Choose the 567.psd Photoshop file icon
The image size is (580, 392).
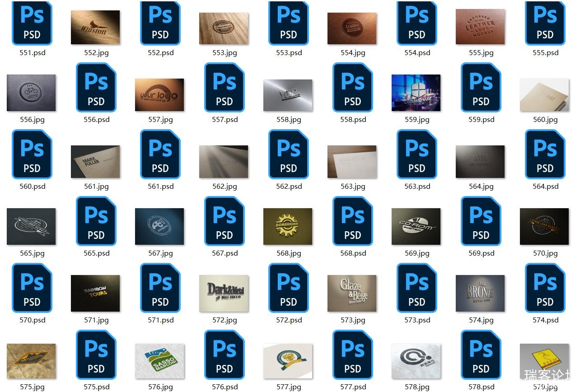[225, 221]
